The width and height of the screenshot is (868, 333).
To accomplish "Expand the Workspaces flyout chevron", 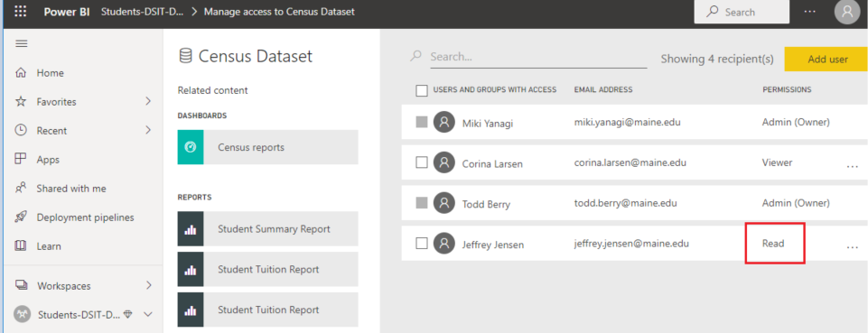I will (148, 285).
